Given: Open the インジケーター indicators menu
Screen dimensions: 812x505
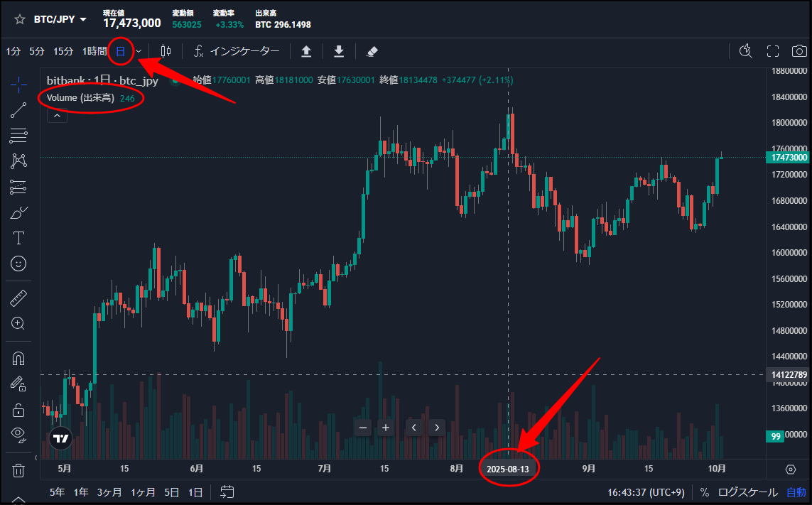Looking at the screenshot, I should 237,51.
